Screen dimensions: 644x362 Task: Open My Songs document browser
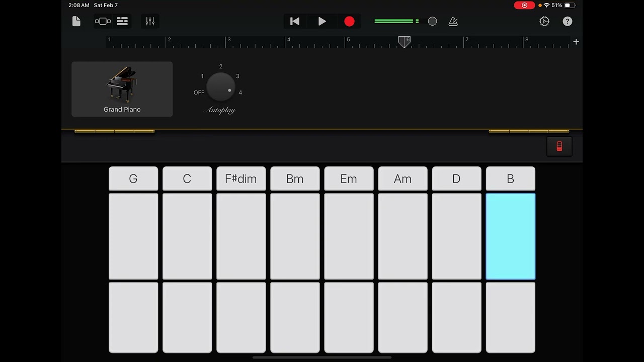pyautogui.click(x=76, y=21)
